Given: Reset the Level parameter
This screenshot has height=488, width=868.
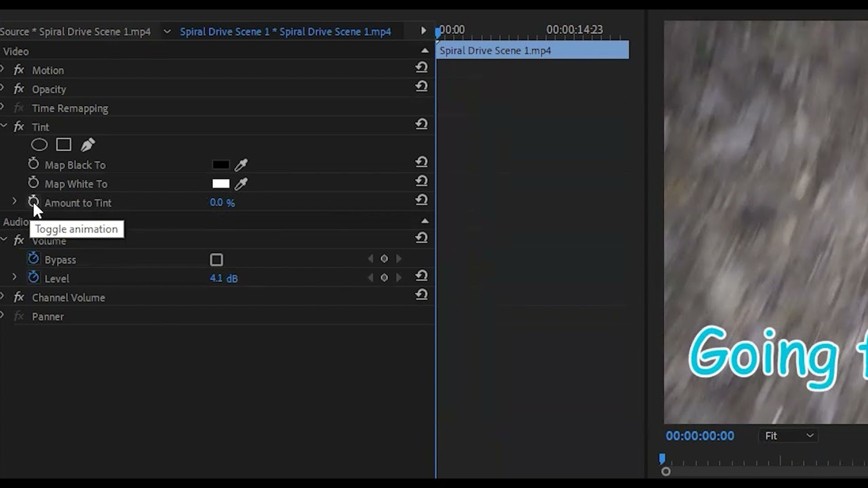Looking at the screenshot, I should pyautogui.click(x=421, y=276).
